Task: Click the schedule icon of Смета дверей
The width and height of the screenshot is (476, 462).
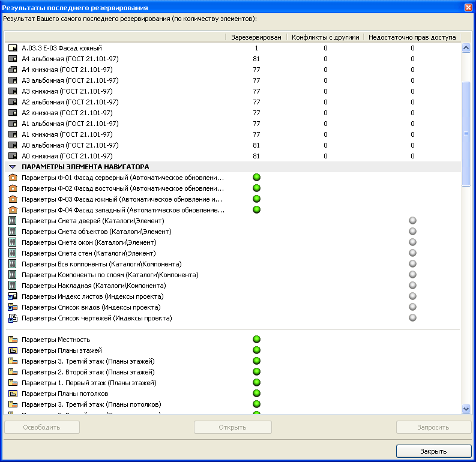Action: (13, 221)
